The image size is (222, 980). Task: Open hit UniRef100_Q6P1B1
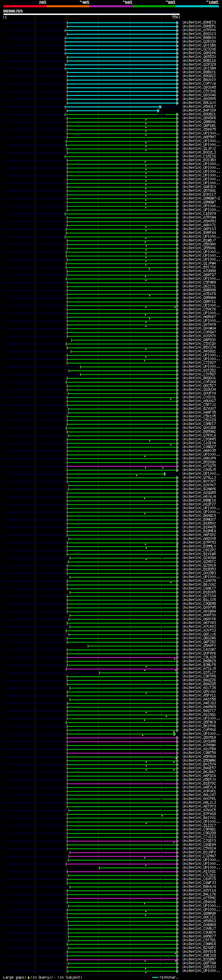199,125
